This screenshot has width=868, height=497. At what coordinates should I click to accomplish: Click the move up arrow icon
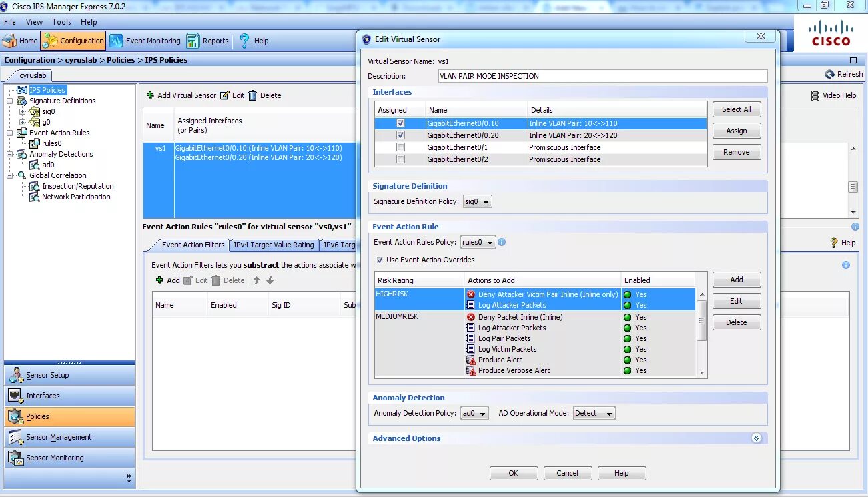click(x=256, y=280)
